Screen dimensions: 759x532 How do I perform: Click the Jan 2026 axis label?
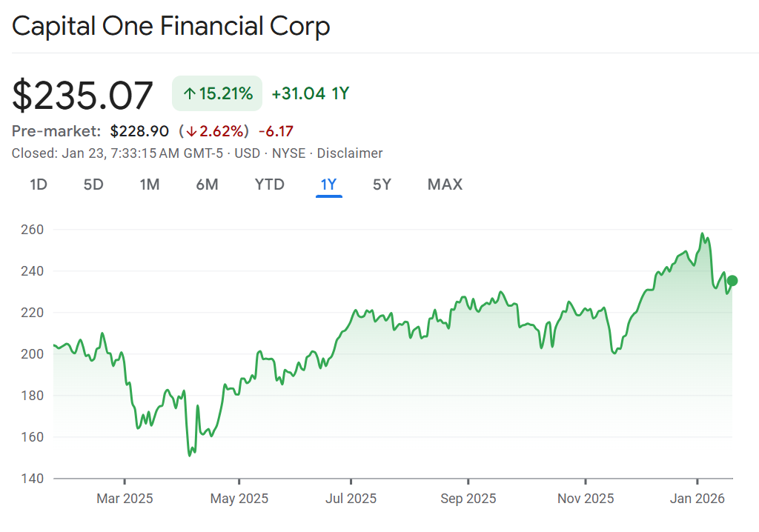698,499
